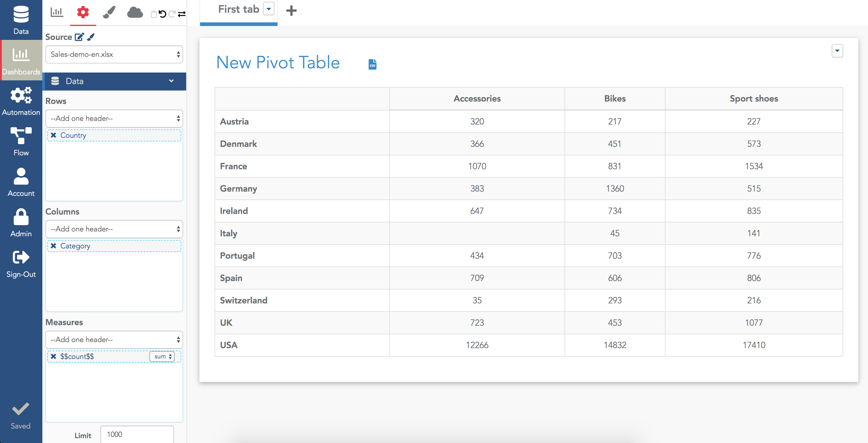This screenshot has height=443, width=868.
Task: Go to Dashboards in the sidebar
Action: coord(21,60)
